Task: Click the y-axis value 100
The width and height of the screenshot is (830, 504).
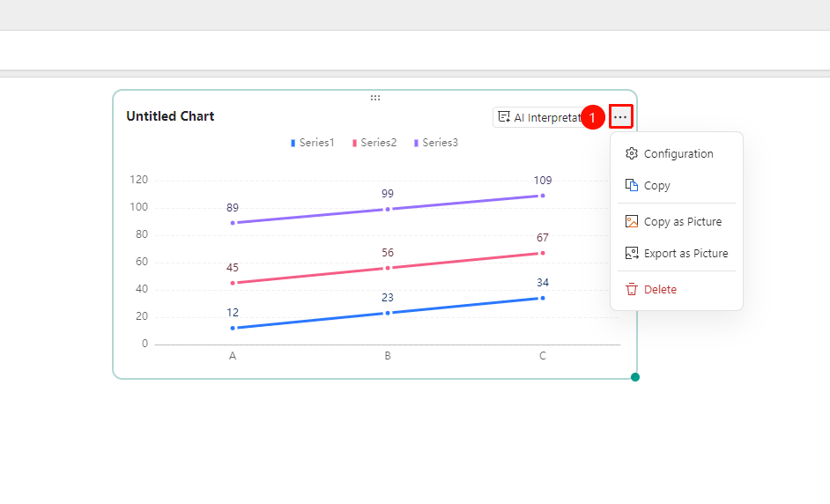Action: [x=138, y=207]
